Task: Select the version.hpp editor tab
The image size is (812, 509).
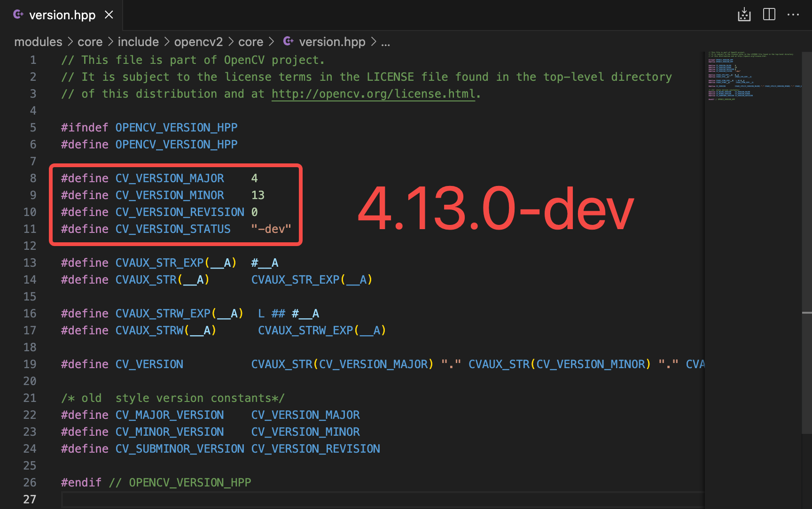Action: click(62, 15)
